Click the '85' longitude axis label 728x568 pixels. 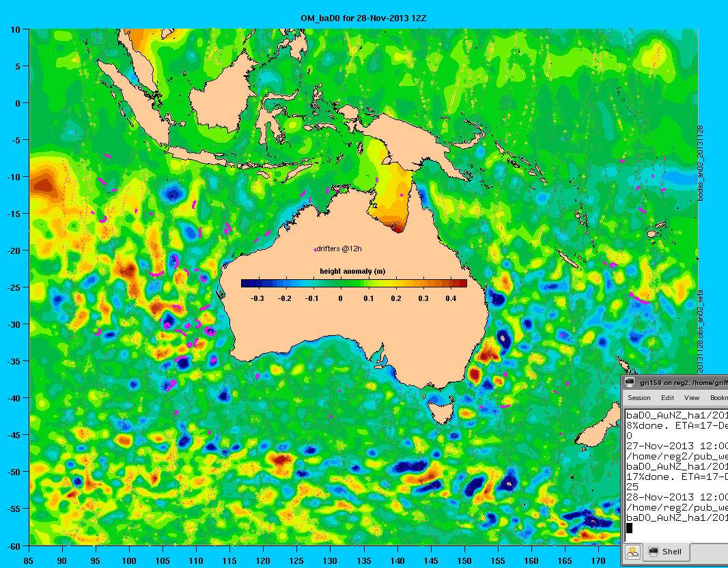click(28, 560)
